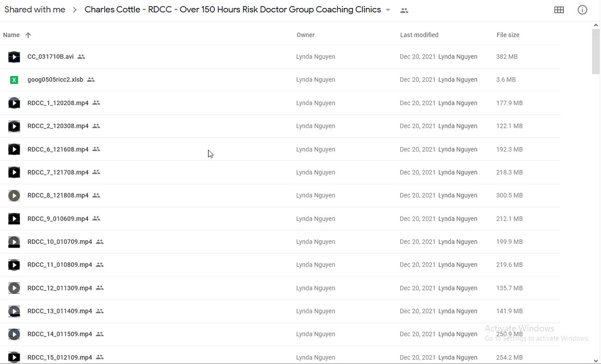The height and width of the screenshot is (364, 601).
Task: Click the shared people icon beside the folder title
Action: pos(404,10)
